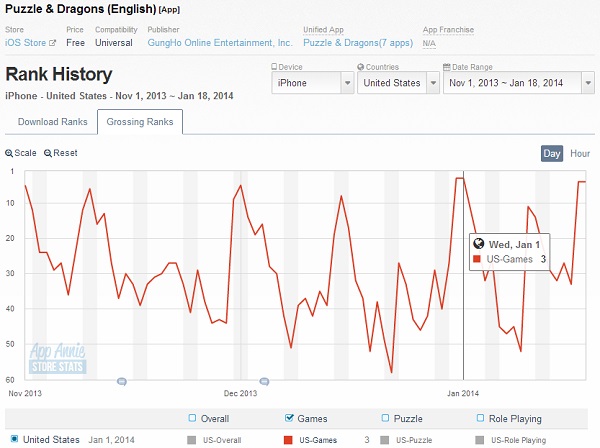600x448 pixels.
Task: Click the Scale zoom button
Action: point(21,153)
